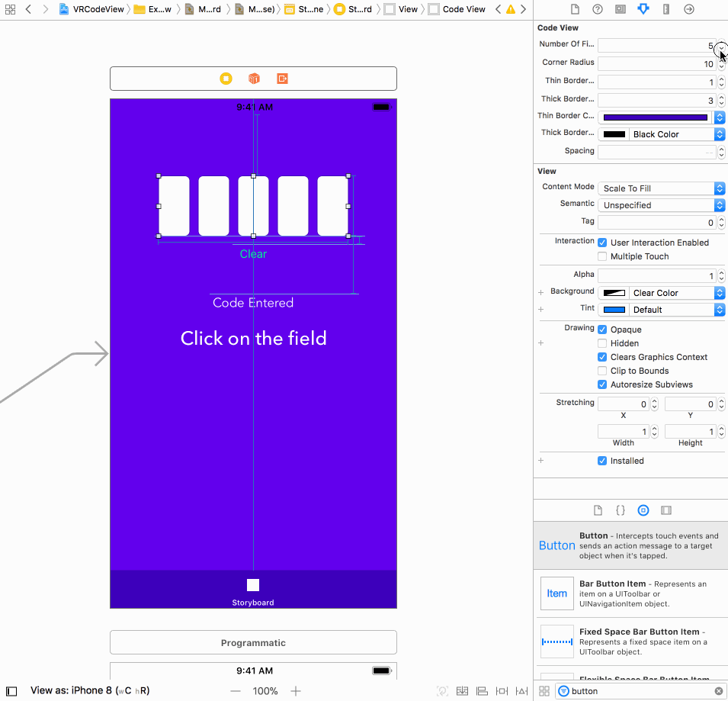The width and height of the screenshot is (728, 701).
Task: Switch to the Identity inspector
Action: 621,9
